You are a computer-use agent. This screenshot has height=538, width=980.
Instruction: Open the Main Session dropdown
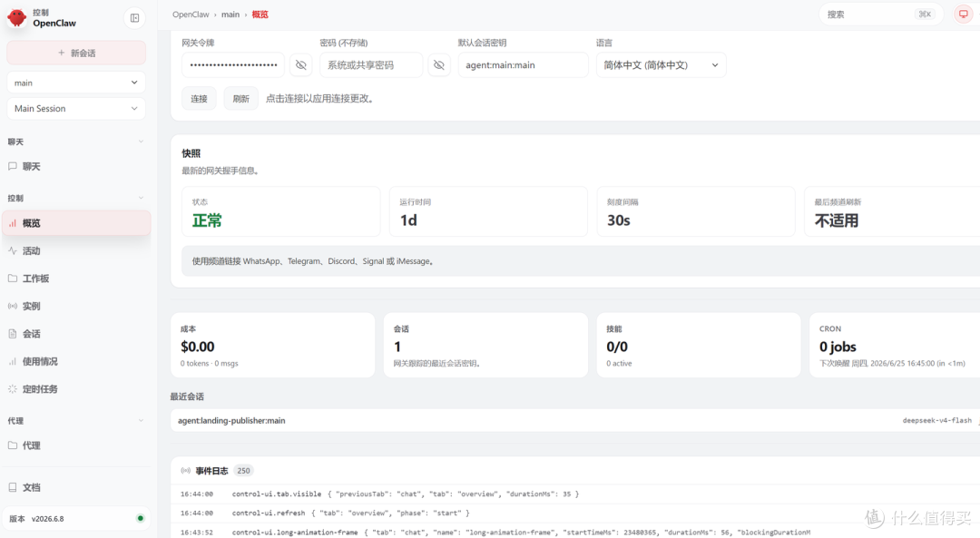click(x=76, y=109)
